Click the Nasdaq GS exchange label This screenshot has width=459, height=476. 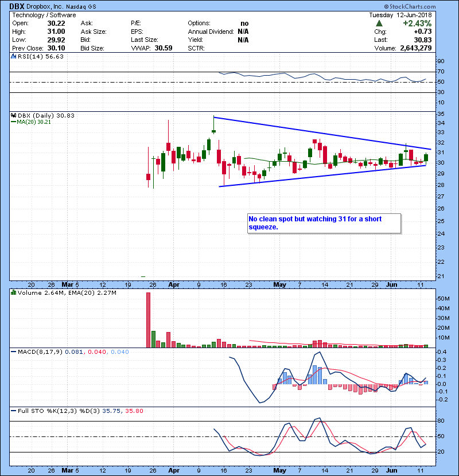(81, 7)
